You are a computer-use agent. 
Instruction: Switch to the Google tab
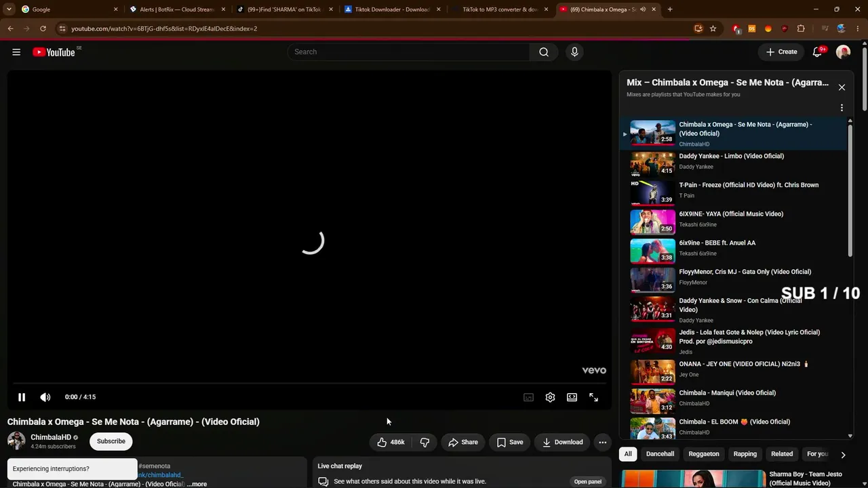[68, 9]
